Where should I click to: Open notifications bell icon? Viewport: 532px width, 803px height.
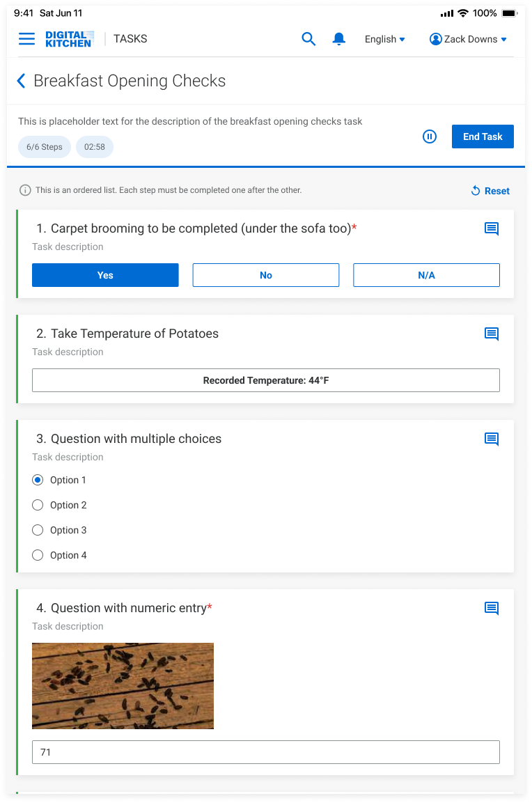click(339, 39)
